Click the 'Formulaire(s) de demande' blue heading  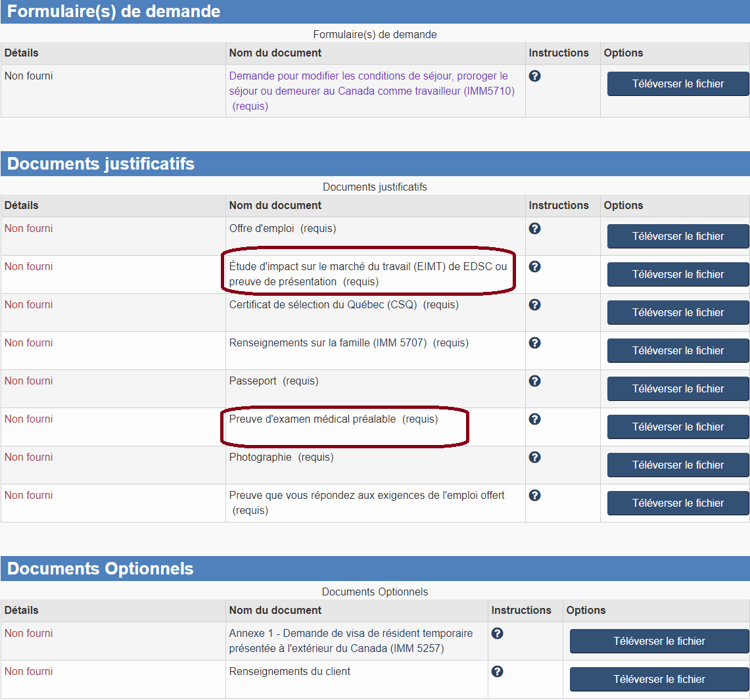pos(114,11)
